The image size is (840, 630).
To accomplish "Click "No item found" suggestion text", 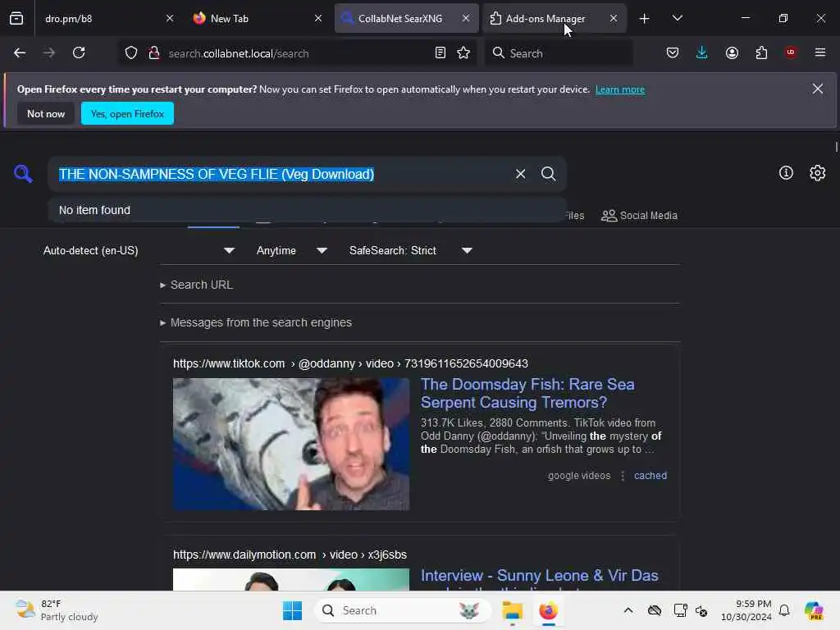I will tap(94, 210).
